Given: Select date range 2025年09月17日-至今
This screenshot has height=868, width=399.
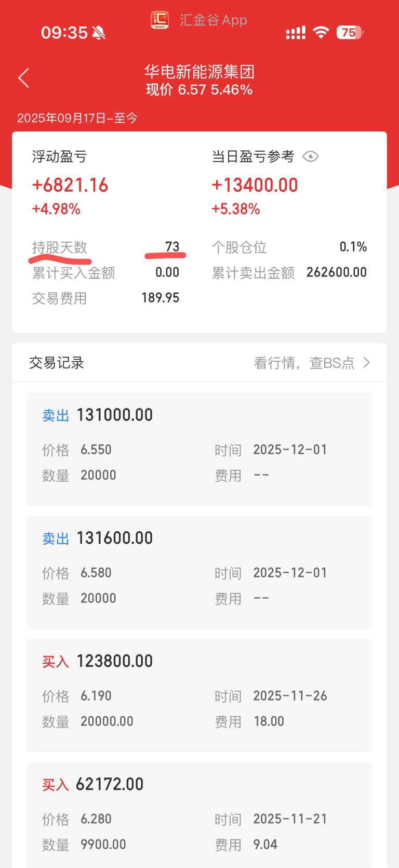Looking at the screenshot, I should [77, 118].
